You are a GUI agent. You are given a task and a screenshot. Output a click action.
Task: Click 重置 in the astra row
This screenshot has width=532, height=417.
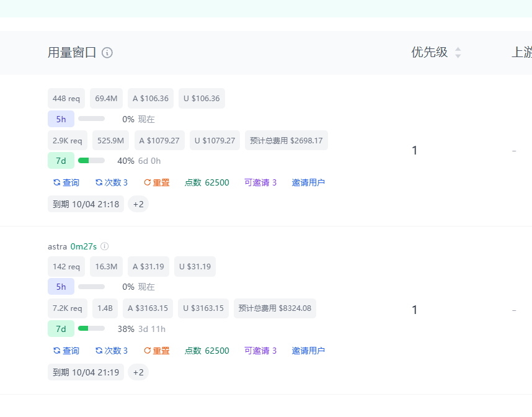tap(157, 351)
